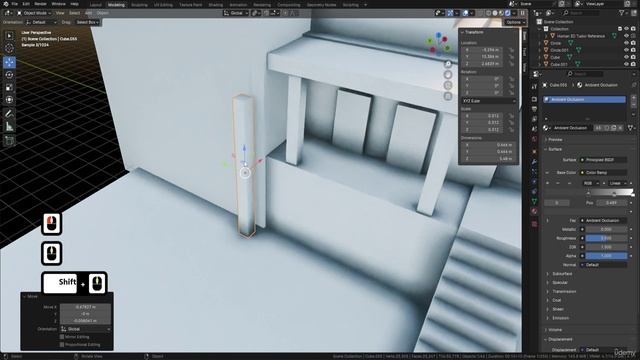Activate the Rotate tool
Viewport: 640px width, 360px height.
(9, 75)
